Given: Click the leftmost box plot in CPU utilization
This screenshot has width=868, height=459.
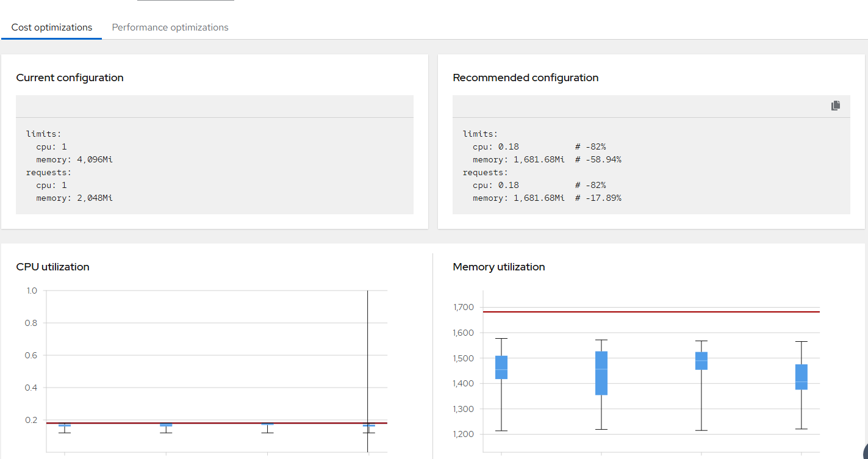Looking at the screenshot, I should click(x=65, y=426).
